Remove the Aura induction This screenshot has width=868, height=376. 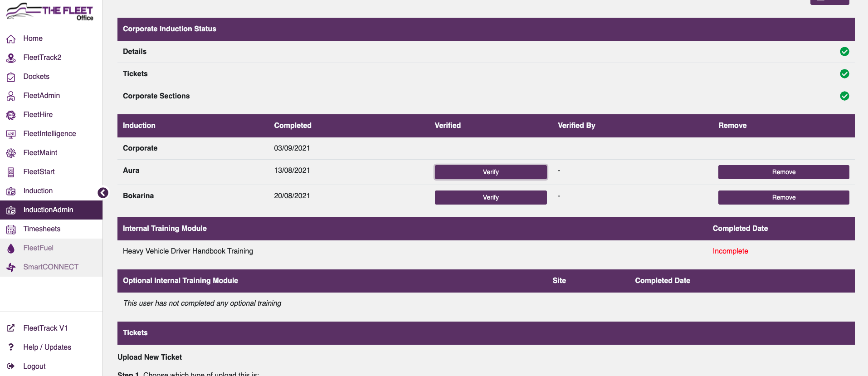[x=784, y=172]
